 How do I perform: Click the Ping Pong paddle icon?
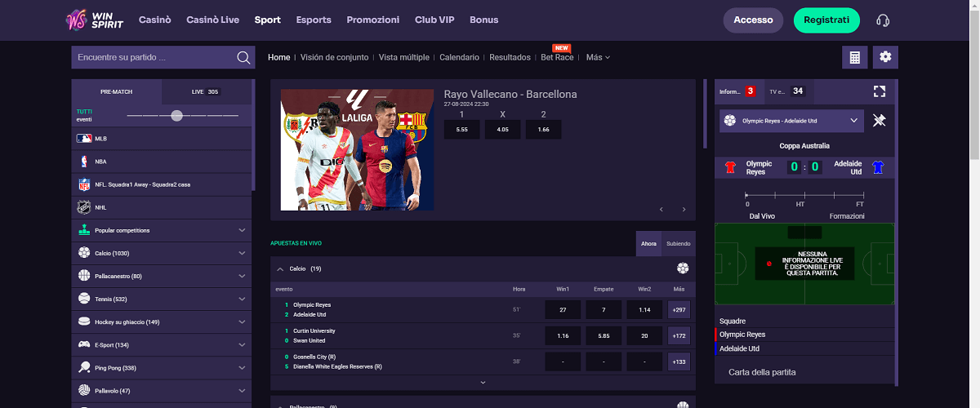pos(83,368)
